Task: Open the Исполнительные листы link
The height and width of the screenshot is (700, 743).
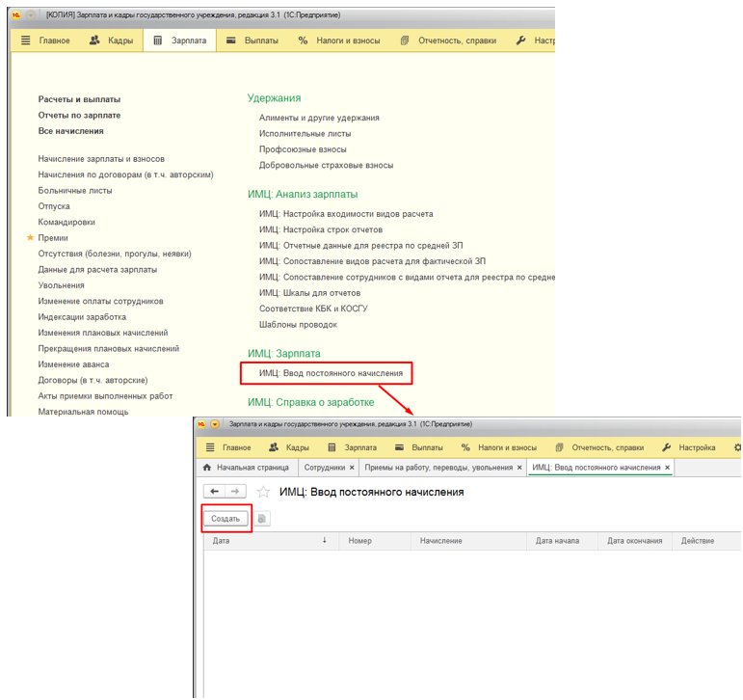Action: coord(305,133)
